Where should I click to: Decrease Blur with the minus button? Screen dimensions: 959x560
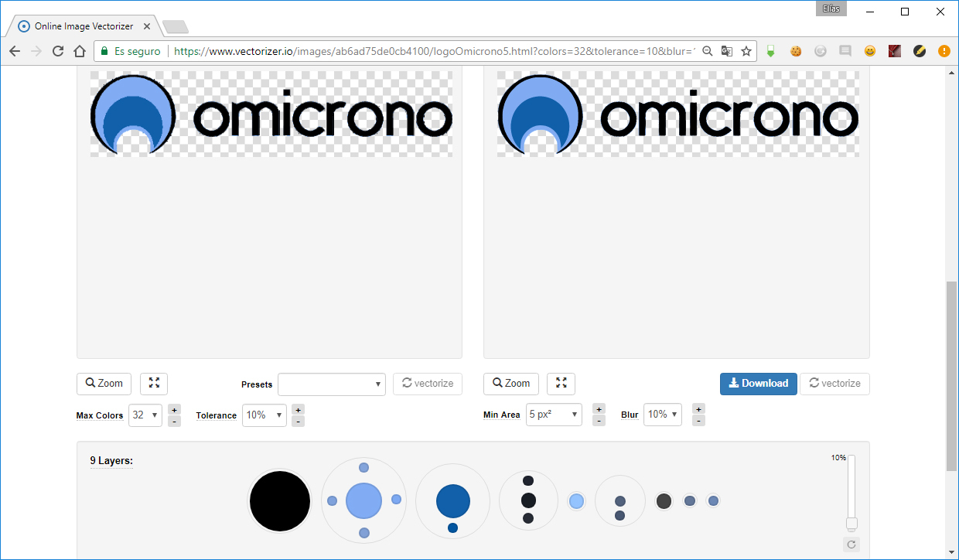[x=698, y=421]
